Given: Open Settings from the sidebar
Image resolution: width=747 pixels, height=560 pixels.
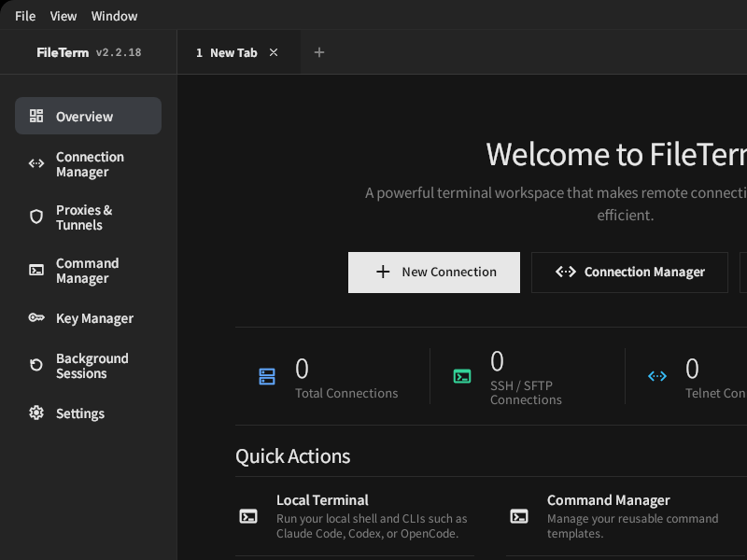Looking at the screenshot, I should 88,413.
